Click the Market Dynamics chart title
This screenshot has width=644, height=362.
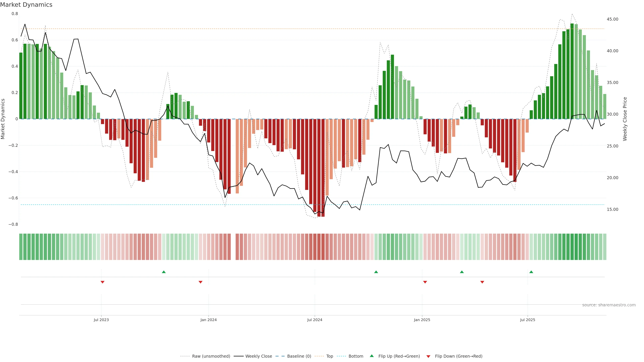click(x=26, y=5)
